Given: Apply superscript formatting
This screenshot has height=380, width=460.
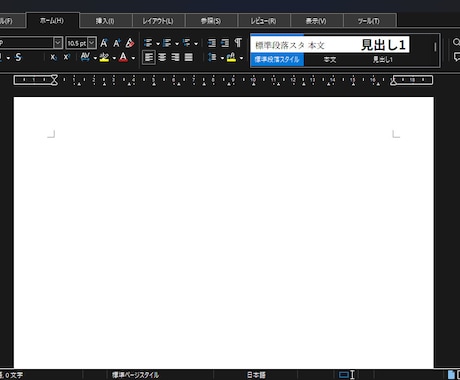Looking at the screenshot, I should click(x=67, y=57).
